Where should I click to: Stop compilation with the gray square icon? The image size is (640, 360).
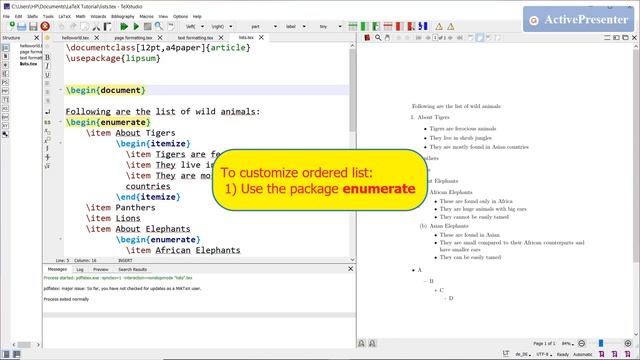147,27
